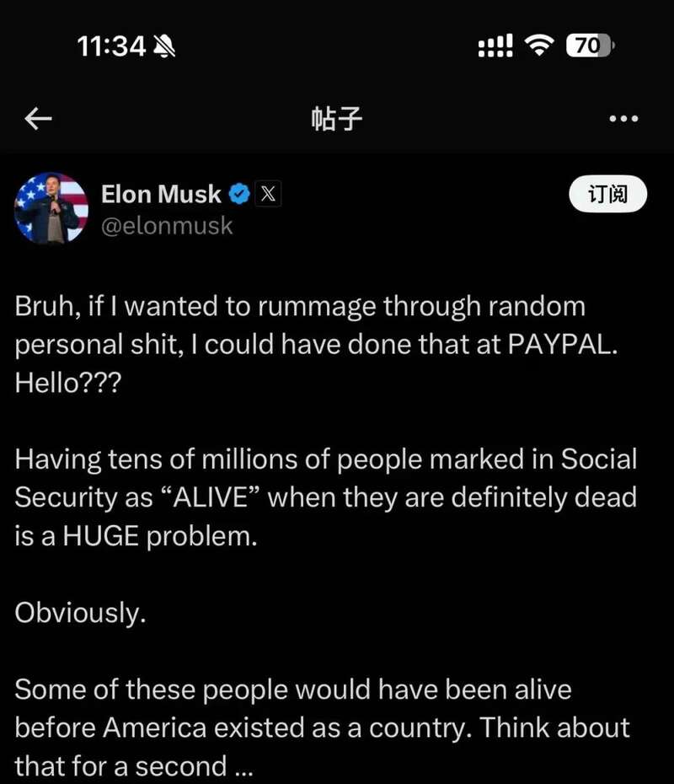Tap the blue verified checkmark badge
This screenshot has width=674, height=784.
239,195
